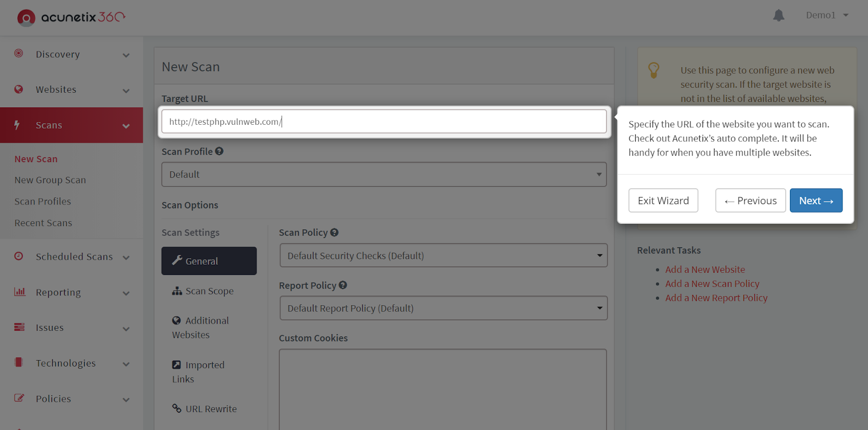Click the Websites globe icon
This screenshot has width=868, height=430.
[19, 89]
